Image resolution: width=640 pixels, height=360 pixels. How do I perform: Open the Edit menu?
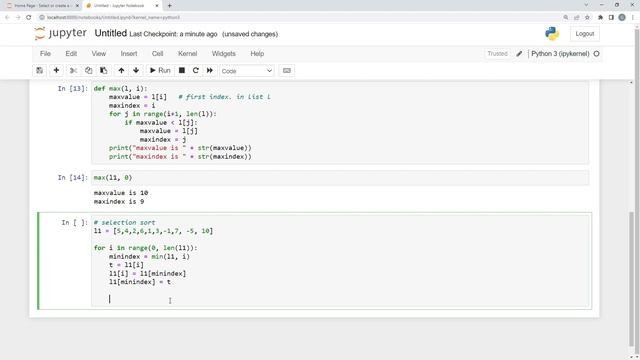tap(71, 53)
